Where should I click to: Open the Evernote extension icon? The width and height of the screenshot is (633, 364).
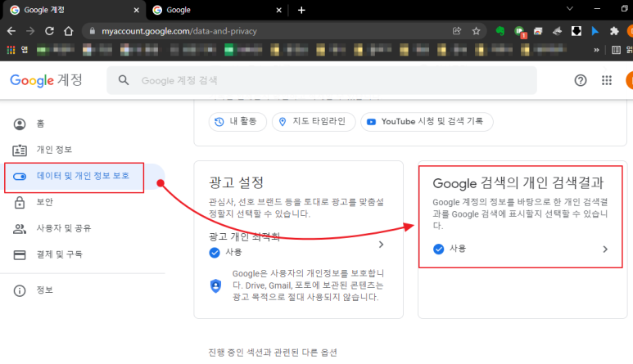[500, 31]
